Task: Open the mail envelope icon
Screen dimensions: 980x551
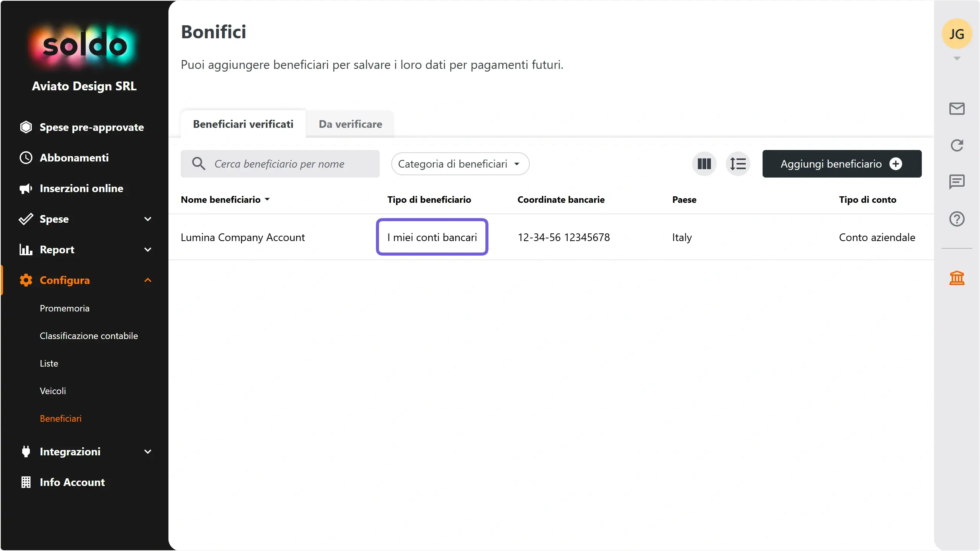Action: [x=957, y=109]
